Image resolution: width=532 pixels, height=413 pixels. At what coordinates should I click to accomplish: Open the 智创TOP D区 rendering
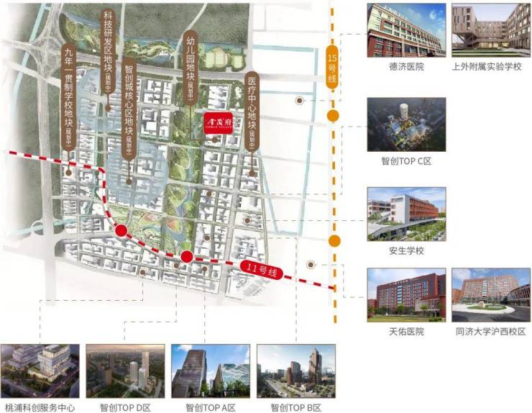[x=125, y=371]
